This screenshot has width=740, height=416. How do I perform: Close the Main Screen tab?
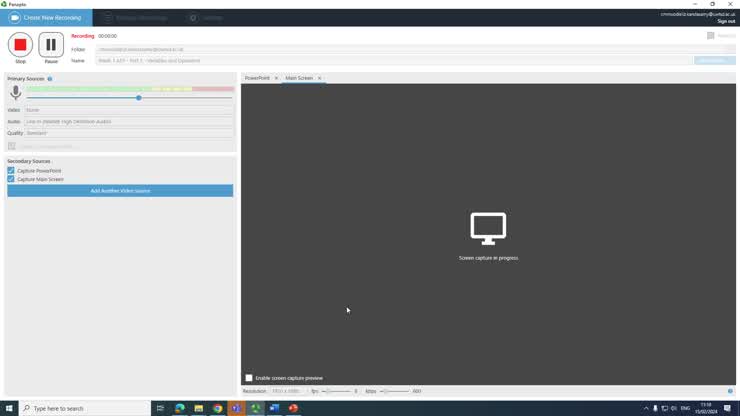point(319,78)
